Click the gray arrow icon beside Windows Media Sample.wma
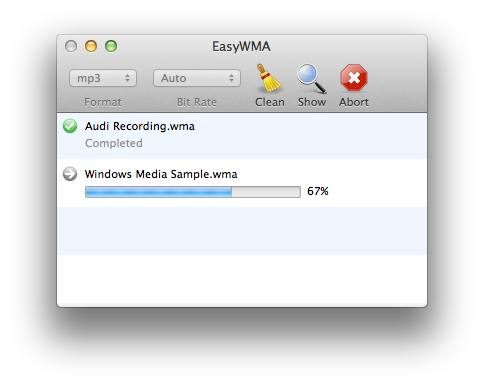The height and width of the screenshot is (386, 484). (x=70, y=174)
